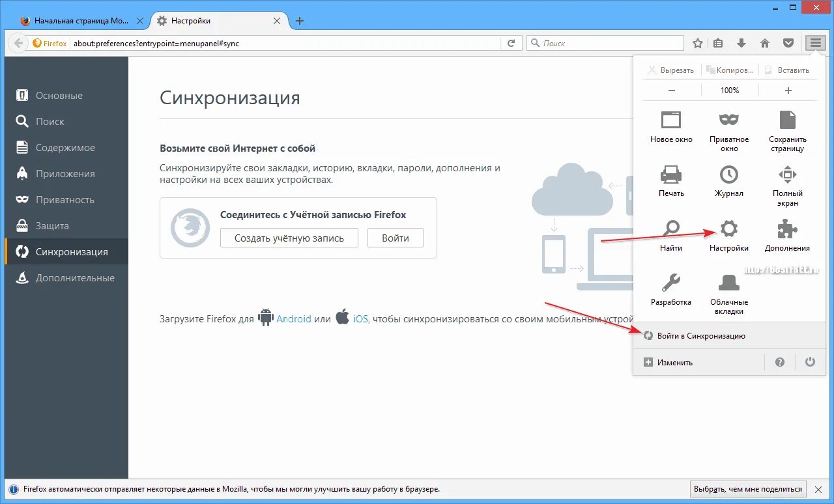Click the help question mark icon
This screenshot has width=834, height=504.
tap(780, 362)
